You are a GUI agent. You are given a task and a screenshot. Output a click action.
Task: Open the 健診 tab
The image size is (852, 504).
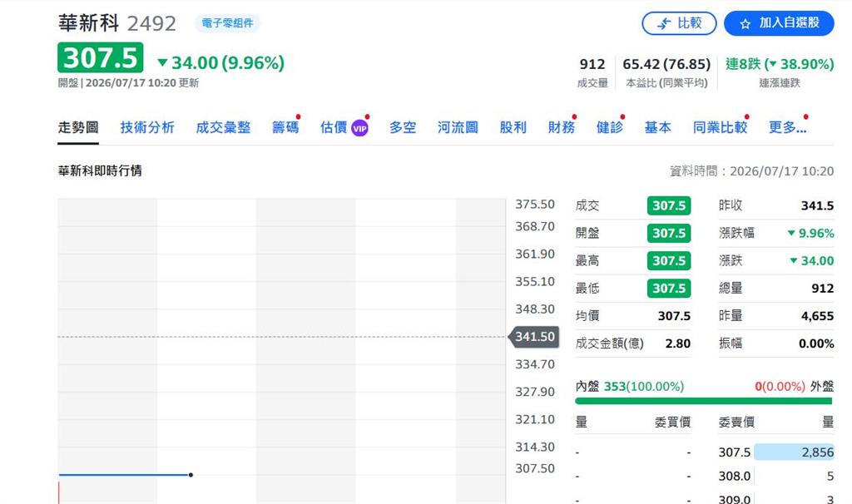[610, 127]
